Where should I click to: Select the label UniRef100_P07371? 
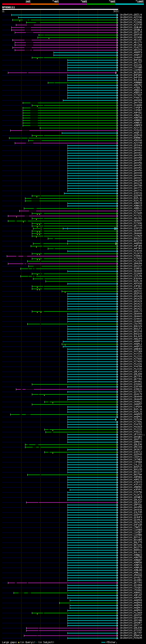[x=131, y=216]
